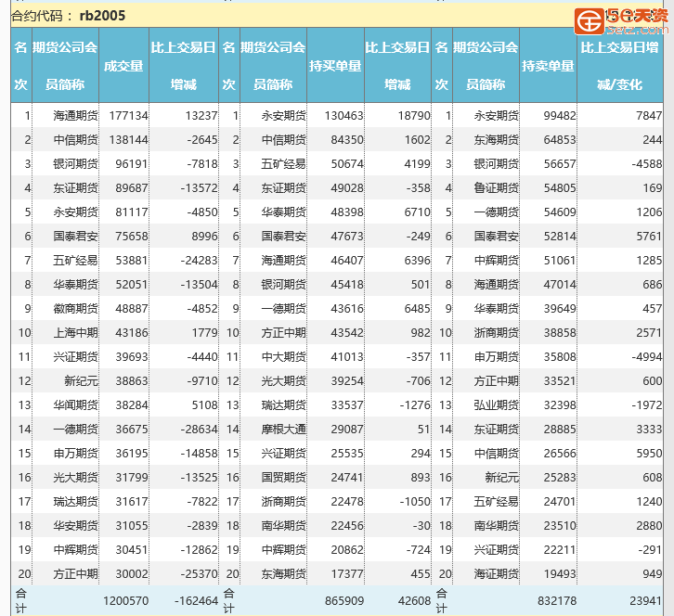Select the 成交量 column header
674x616 pixels.
[x=123, y=66]
